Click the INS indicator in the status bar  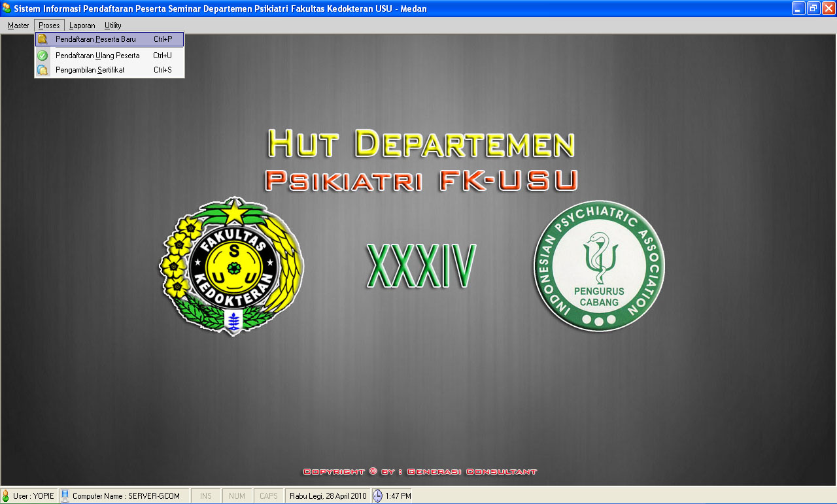coord(205,496)
